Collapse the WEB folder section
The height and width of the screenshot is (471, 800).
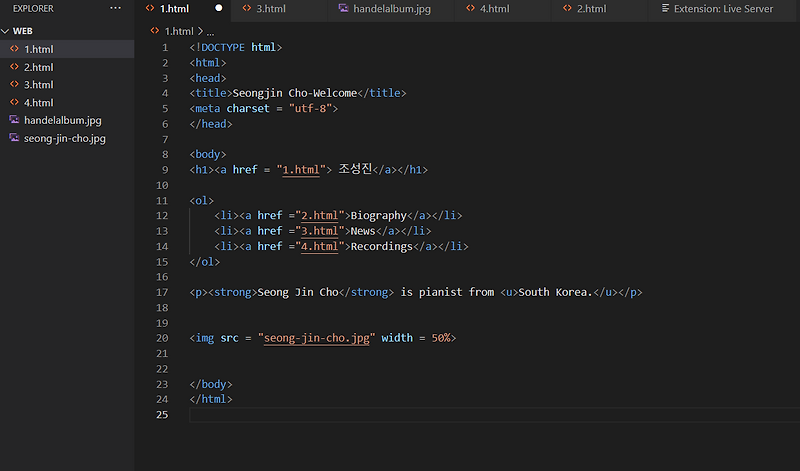5,31
